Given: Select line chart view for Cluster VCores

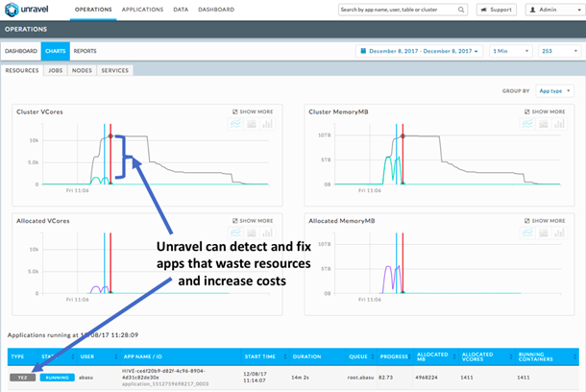Looking at the screenshot, I should coord(235,124).
